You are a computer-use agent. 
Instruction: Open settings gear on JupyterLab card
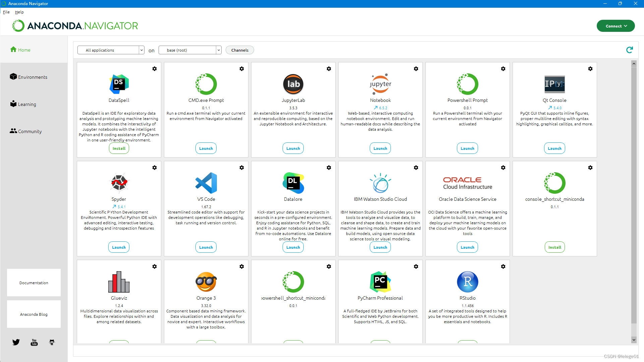(x=329, y=69)
